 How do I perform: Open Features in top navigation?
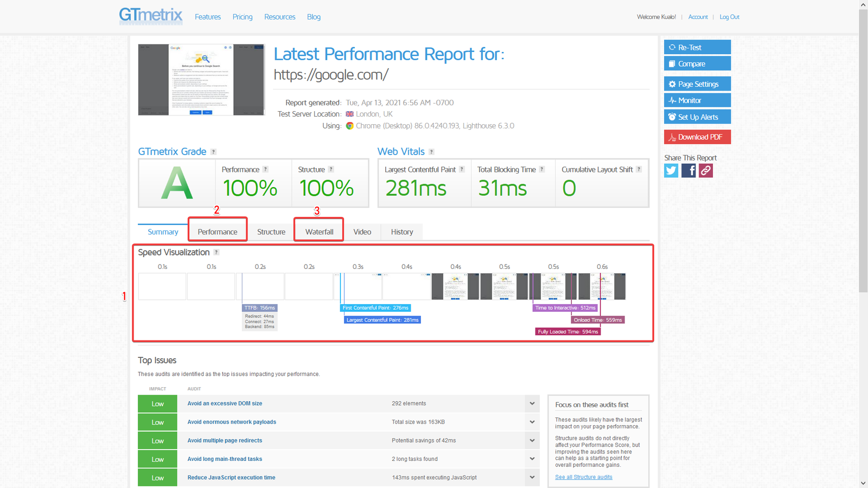pos(208,17)
